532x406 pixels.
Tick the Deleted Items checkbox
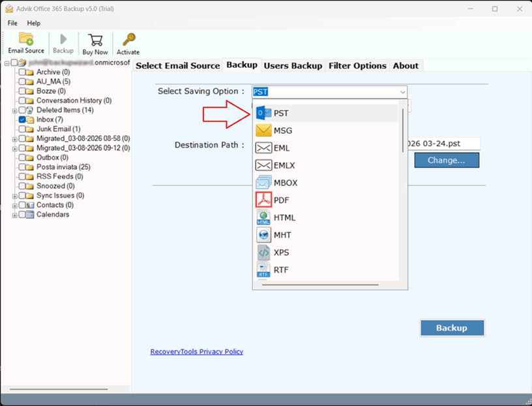(22, 110)
